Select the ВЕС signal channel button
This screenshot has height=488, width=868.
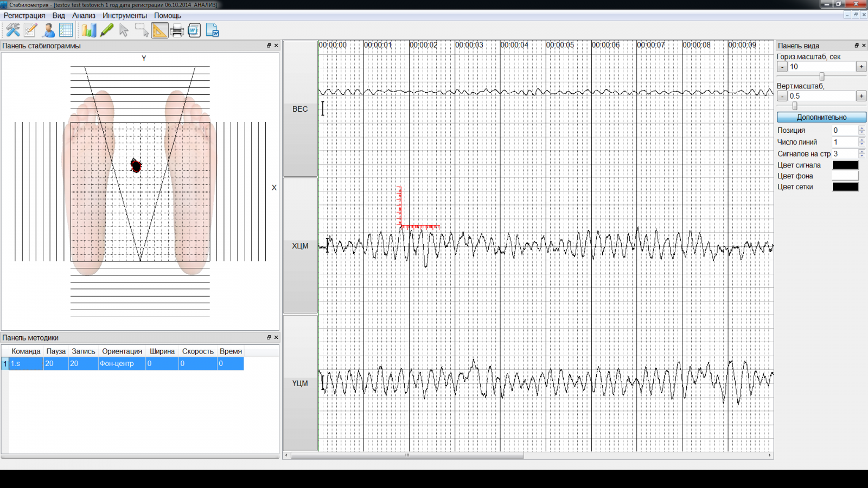[x=300, y=109]
